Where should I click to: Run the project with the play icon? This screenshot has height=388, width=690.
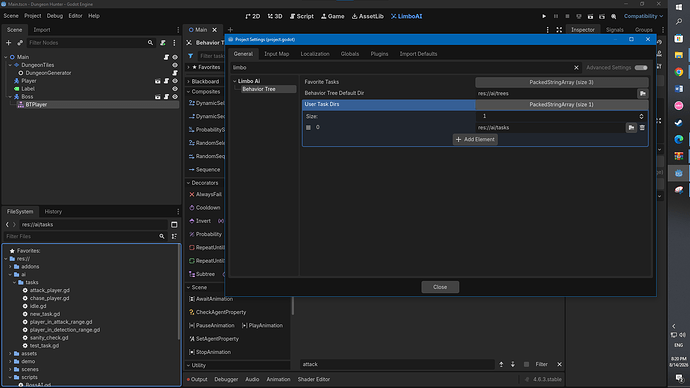544,16
